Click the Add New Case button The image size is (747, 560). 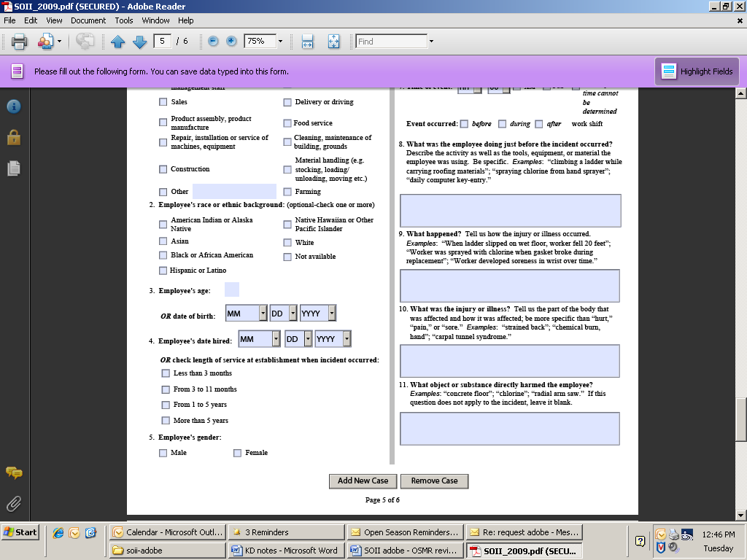pos(363,481)
